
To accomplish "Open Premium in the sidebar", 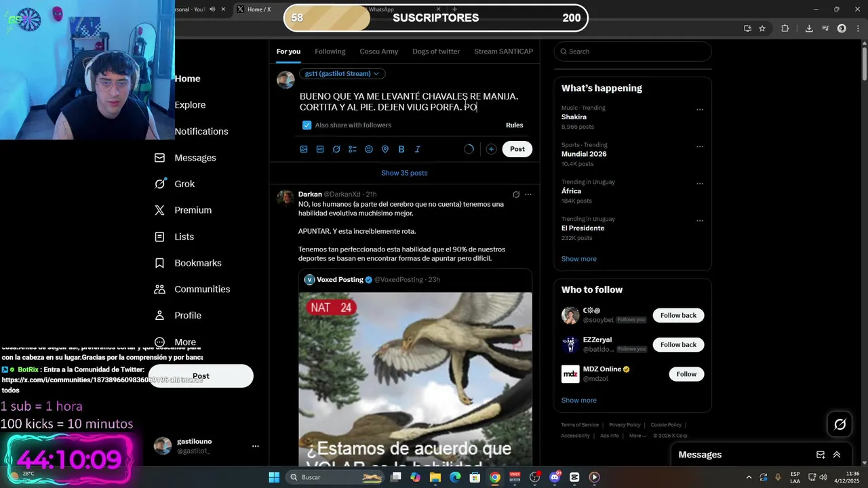I will pyautogui.click(x=183, y=210).
